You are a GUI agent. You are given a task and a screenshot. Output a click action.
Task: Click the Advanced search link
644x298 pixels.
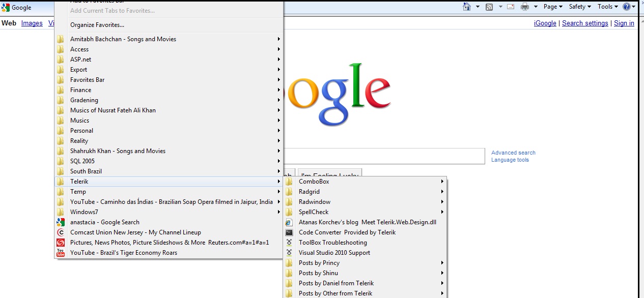pos(513,153)
